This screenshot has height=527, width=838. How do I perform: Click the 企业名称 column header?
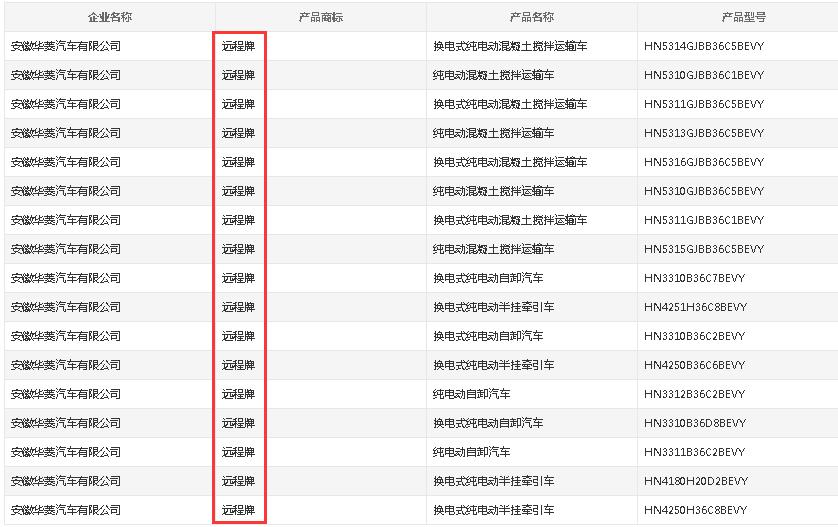pyautogui.click(x=110, y=17)
